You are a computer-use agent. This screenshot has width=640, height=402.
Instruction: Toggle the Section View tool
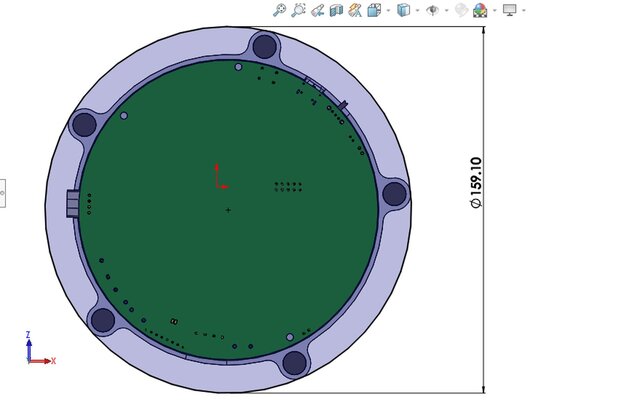click(336, 10)
